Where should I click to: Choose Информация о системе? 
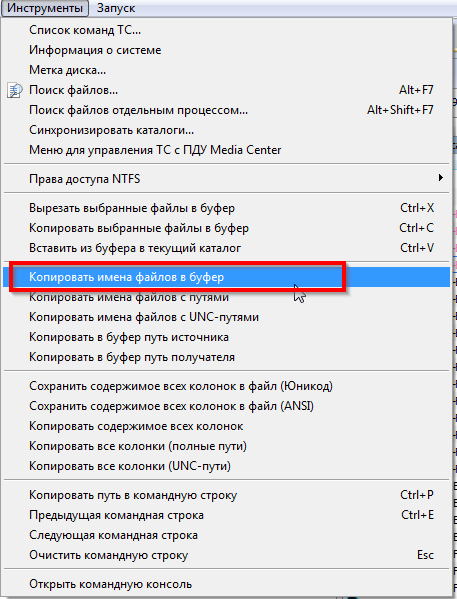tap(226, 50)
